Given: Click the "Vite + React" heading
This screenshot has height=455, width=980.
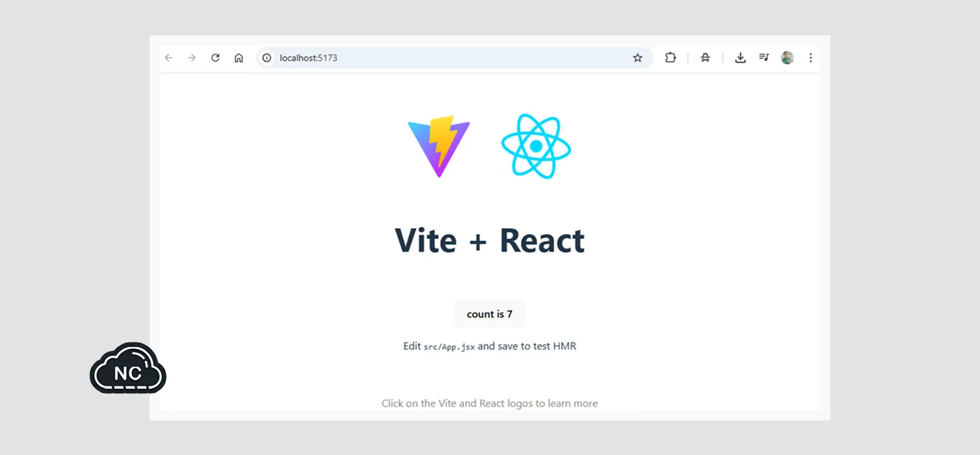Looking at the screenshot, I should [x=489, y=241].
